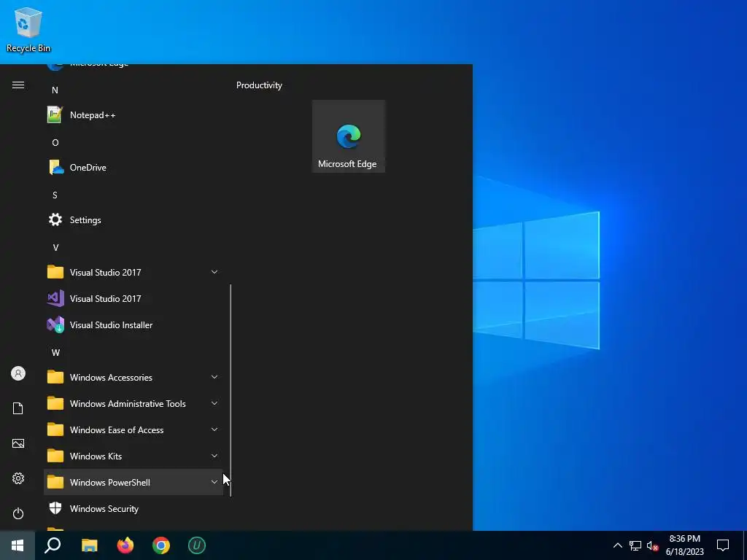This screenshot has height=560, width=747.
Task: Open Windows Security shield entry
Action: pos(133,508)
